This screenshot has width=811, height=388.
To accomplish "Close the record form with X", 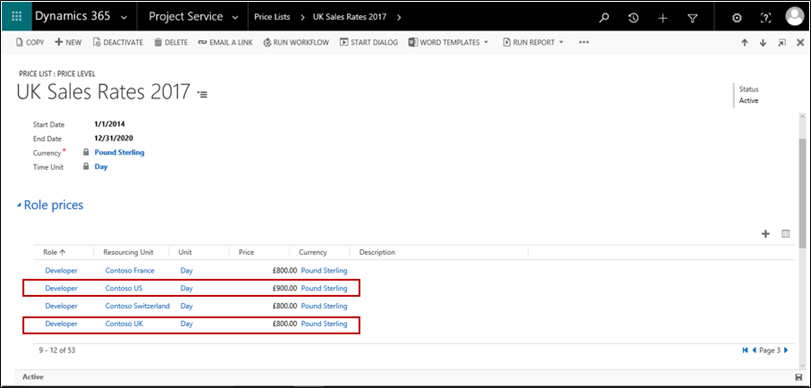I will 800,43.
